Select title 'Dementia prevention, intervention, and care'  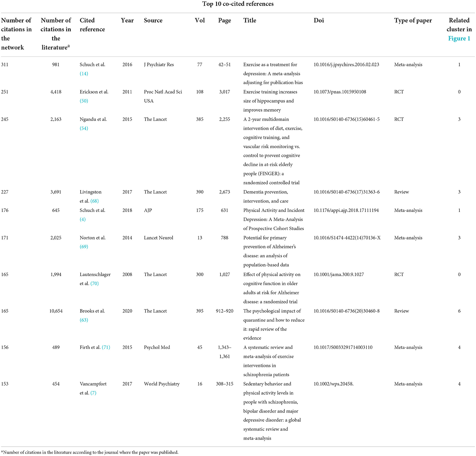[x=266, y=196]
